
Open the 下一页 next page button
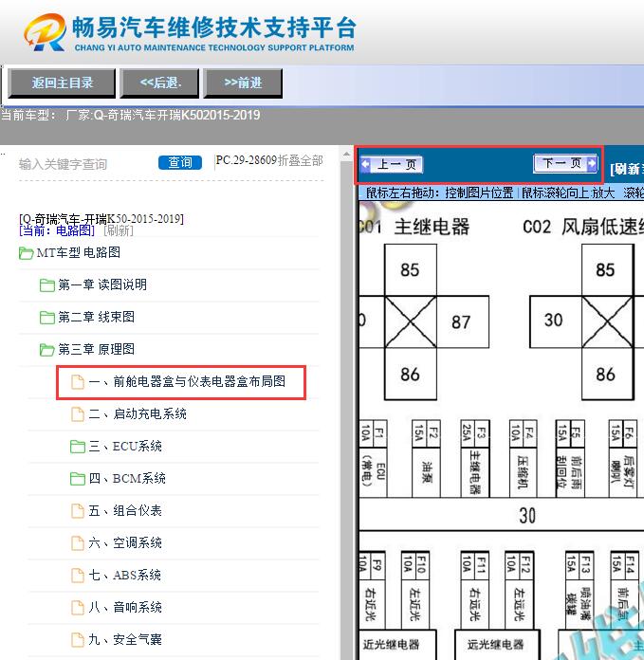pyautogui.click(x=565, y=163)
